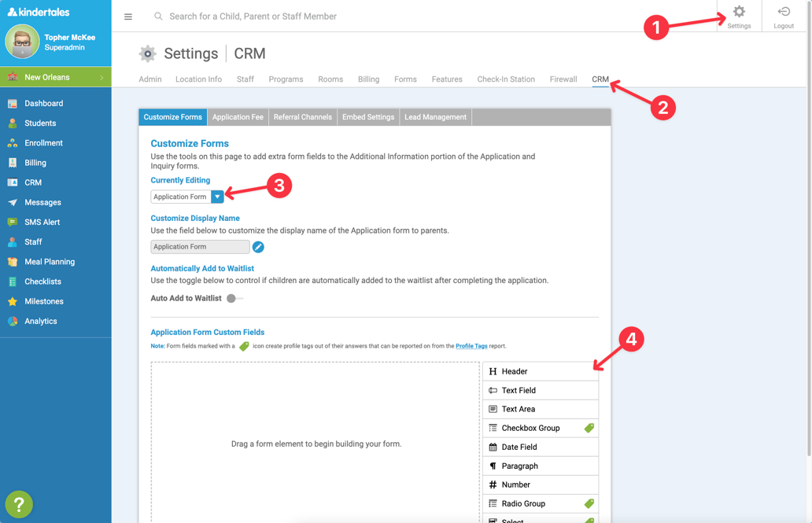
Task: Switch to the Application Fee tab
Action: tap(238, 116)
